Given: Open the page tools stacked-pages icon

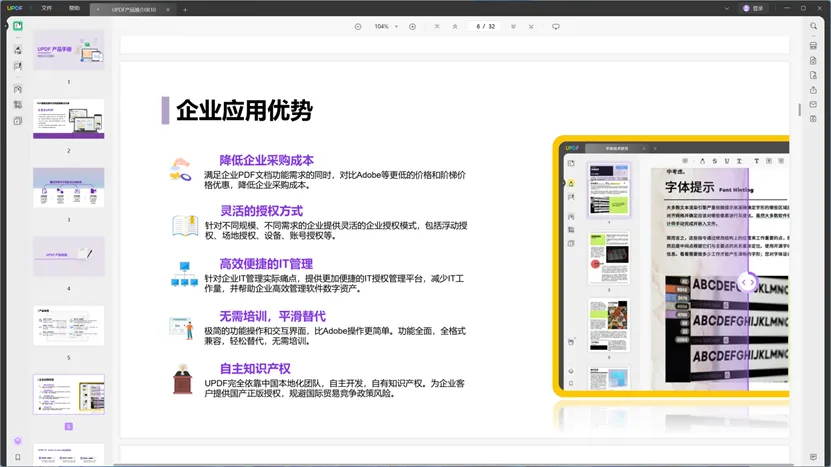Looking at the screenshot, I should coord(17,121).
